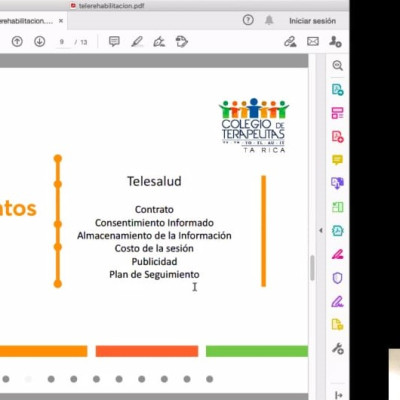Open Create PDF red icon in sidebar
Image resolution: width=400 pixels, height=400 pixels.
pos(337,137)
